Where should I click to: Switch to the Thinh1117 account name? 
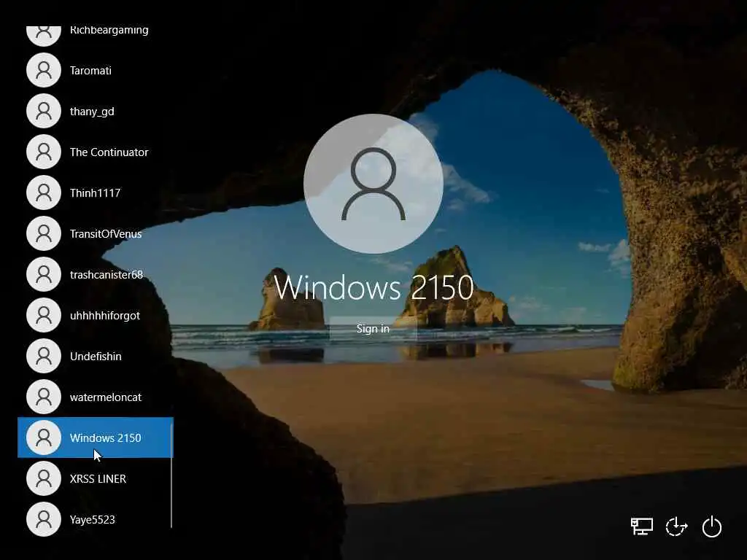95,192
